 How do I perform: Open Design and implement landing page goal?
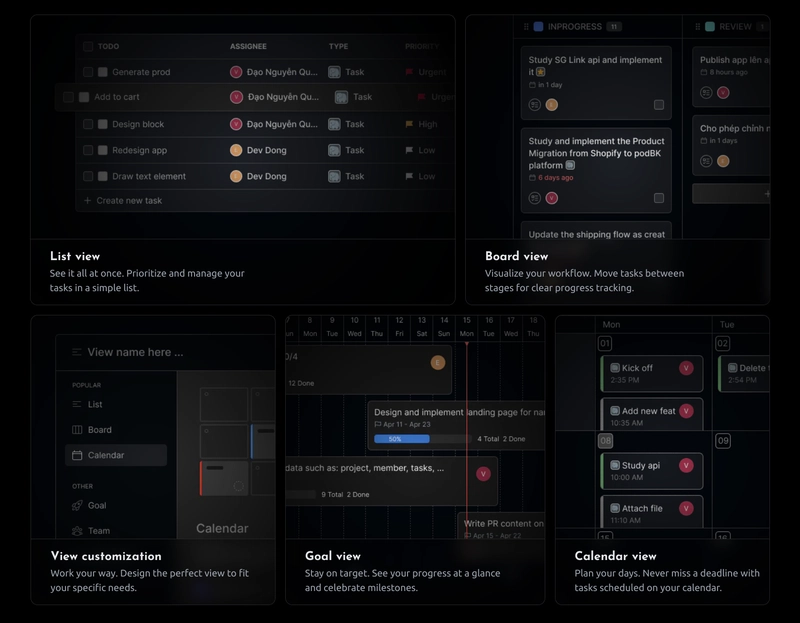click(x=456, y=425)
